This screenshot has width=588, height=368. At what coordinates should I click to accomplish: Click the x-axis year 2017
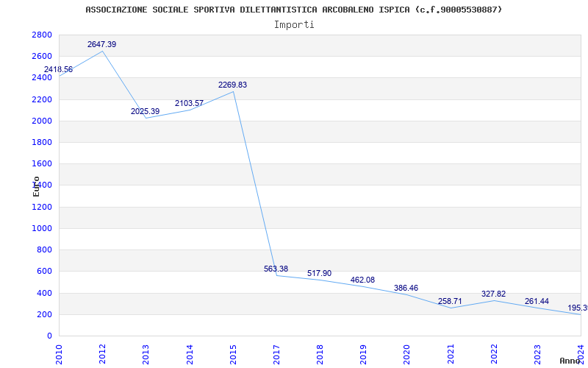(x=276, y=354)
